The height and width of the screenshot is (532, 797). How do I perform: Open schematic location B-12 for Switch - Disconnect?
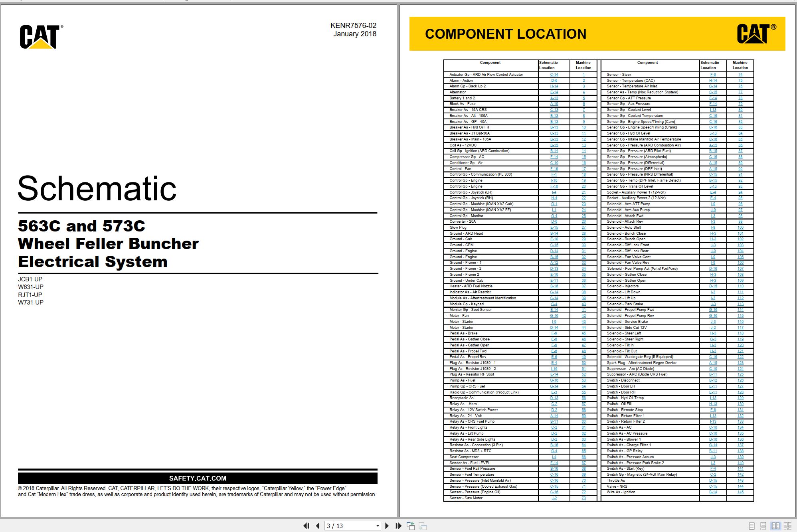pos(713,380)
